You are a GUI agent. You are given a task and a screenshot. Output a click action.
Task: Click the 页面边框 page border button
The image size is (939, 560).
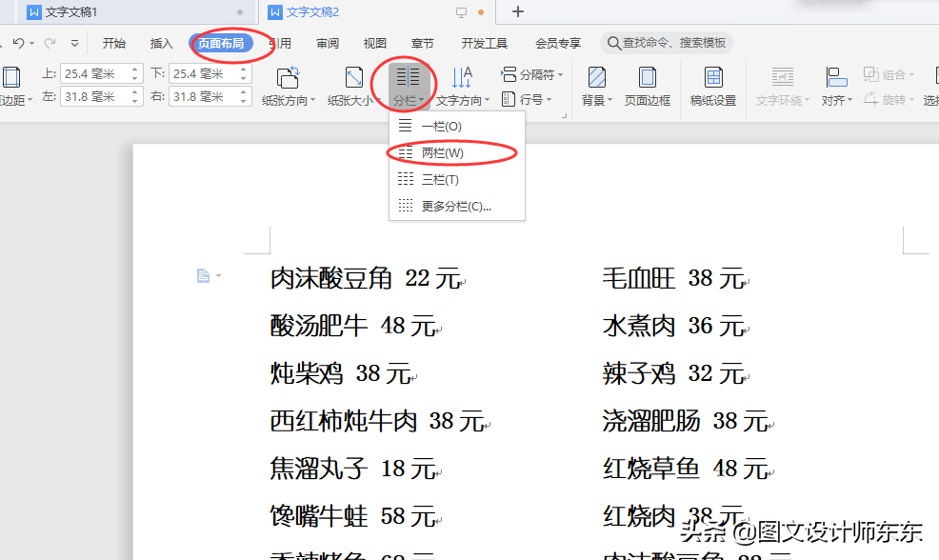pyautogui.click(x=648, y=87)
